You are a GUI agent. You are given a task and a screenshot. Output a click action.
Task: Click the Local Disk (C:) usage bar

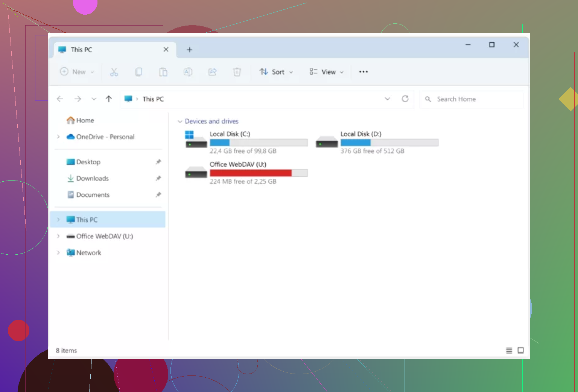coord(259,143)
